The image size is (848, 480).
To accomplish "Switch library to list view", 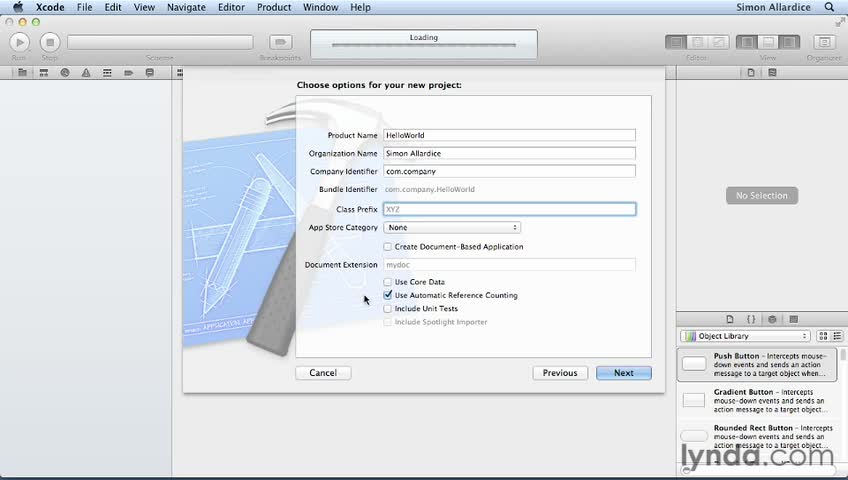I will [837, 336].
